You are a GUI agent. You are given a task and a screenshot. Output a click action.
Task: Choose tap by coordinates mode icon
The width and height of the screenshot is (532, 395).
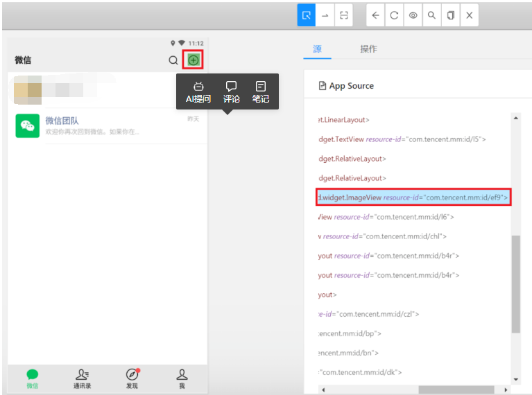(x=344, y=15)
